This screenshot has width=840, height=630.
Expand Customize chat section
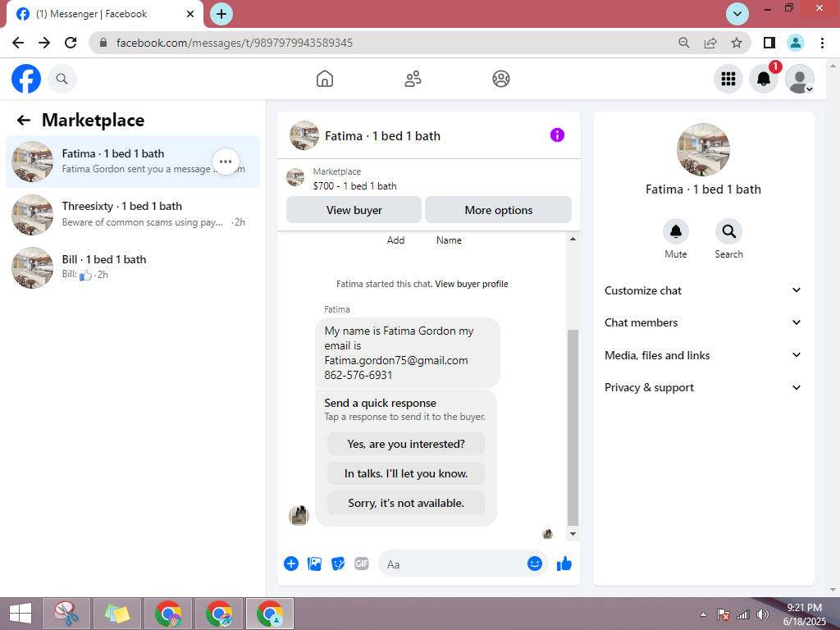click(x=703, y=290)
